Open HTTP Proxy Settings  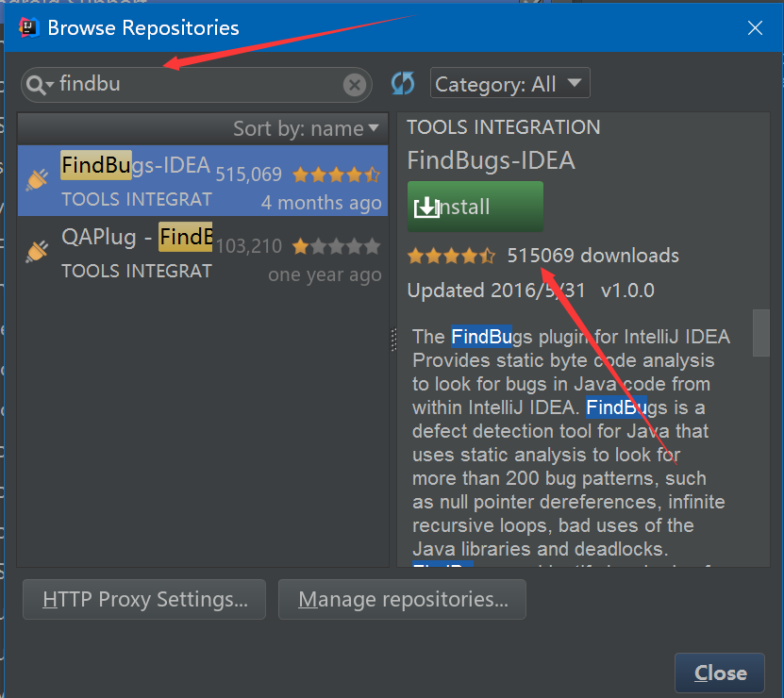coord(144,600)
